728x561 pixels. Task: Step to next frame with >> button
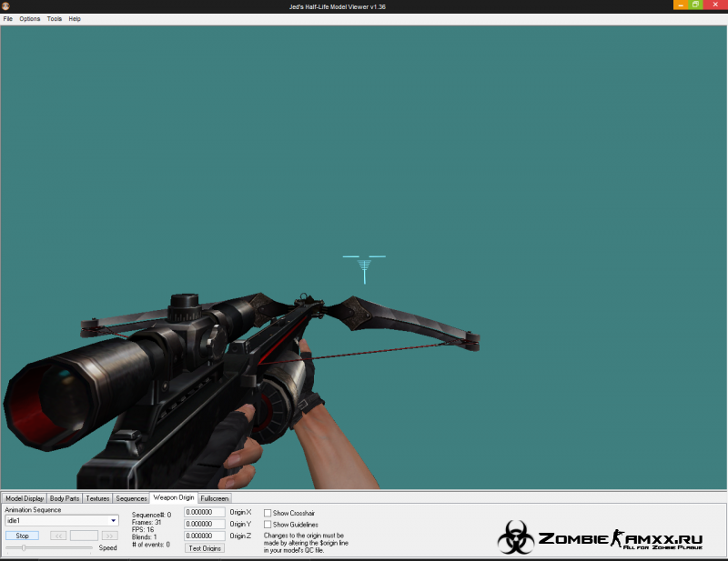pos(109,536)
